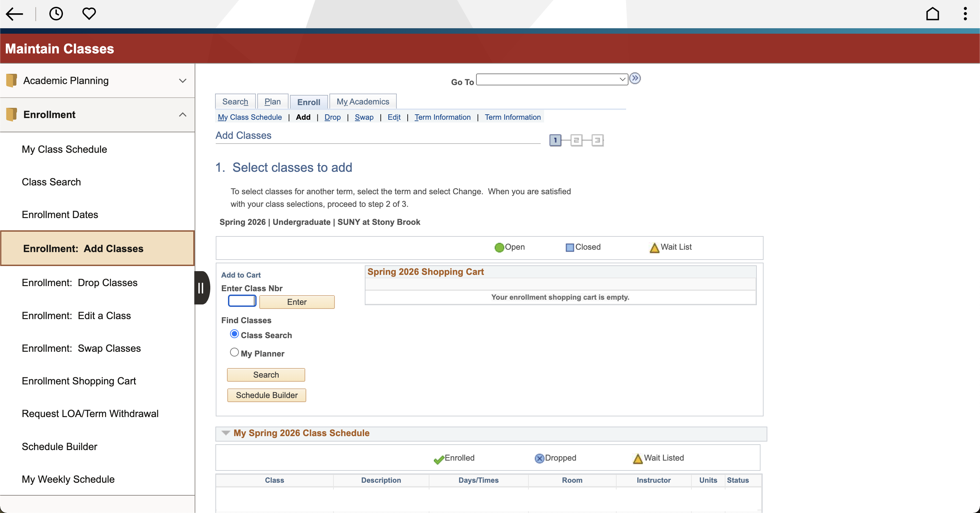Click the Go To double-arrow button
Screen dimensions: 980x513
click(x=635, y=78)
